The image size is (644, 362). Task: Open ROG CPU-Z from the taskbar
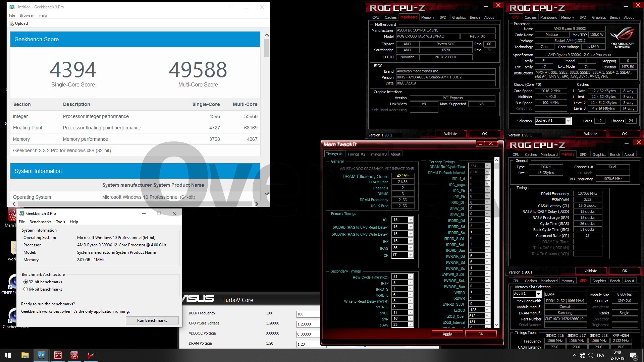(58, 355)
